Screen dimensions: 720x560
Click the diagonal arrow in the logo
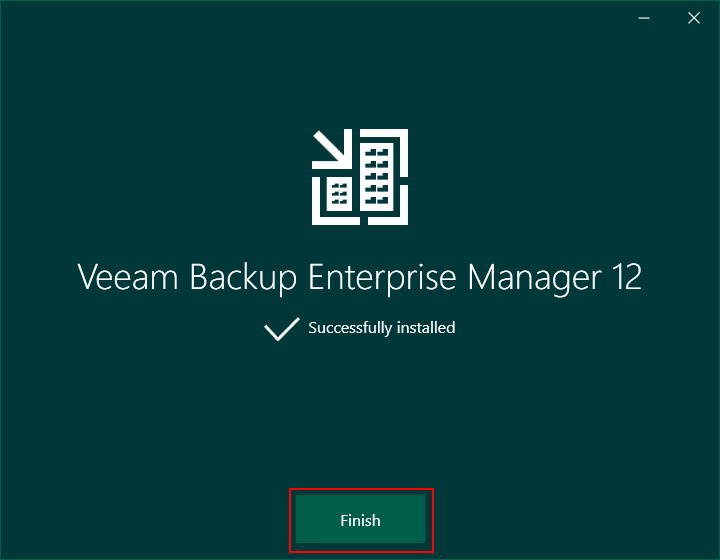point(332,149)
